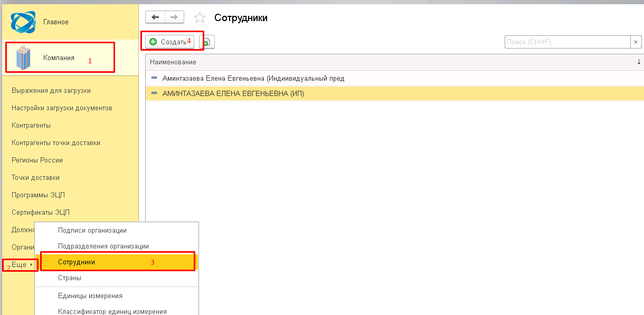Click the copy-create icon beside Создать

[207, 42]
